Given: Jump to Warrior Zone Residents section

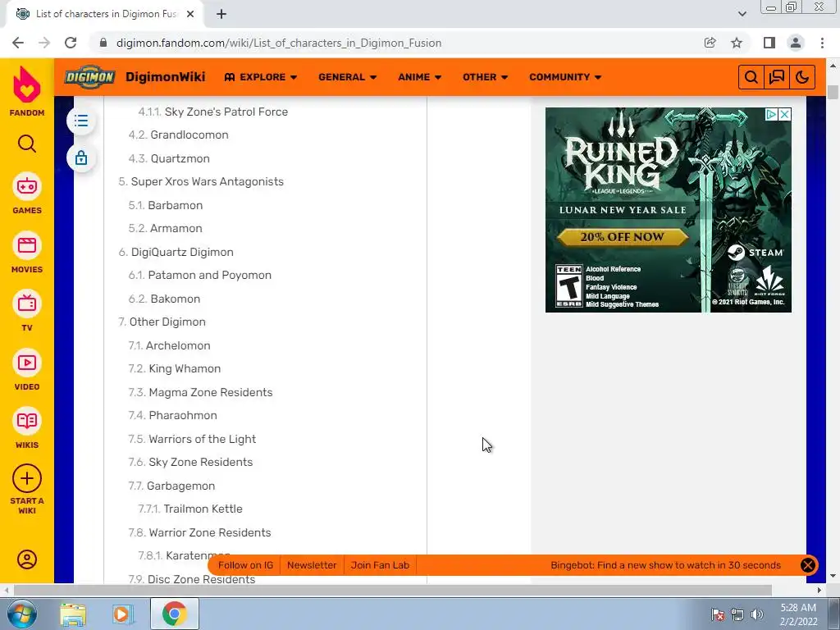Looking at the screenshot, I should tap(209, 532).
